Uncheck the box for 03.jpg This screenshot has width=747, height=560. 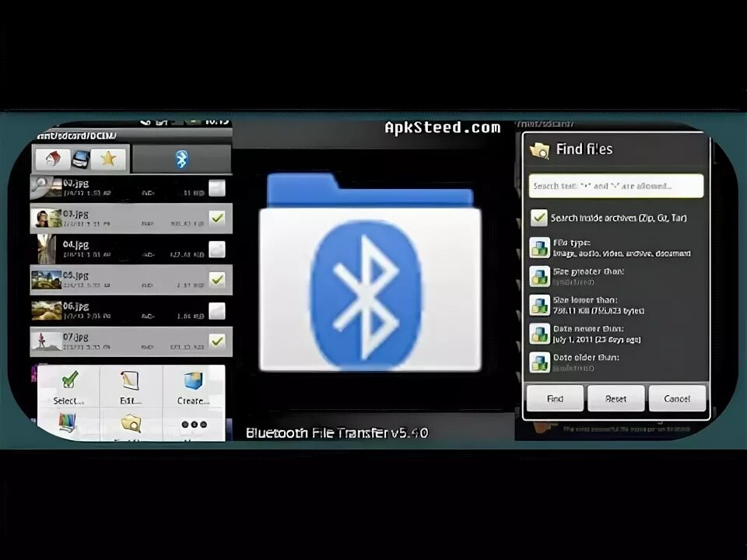(x=217, y=218)
